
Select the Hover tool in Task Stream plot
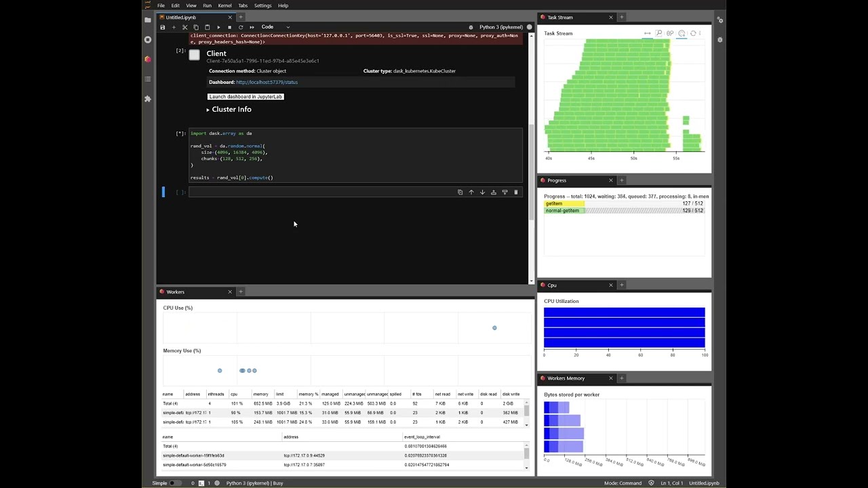click(x=682, y=33)
